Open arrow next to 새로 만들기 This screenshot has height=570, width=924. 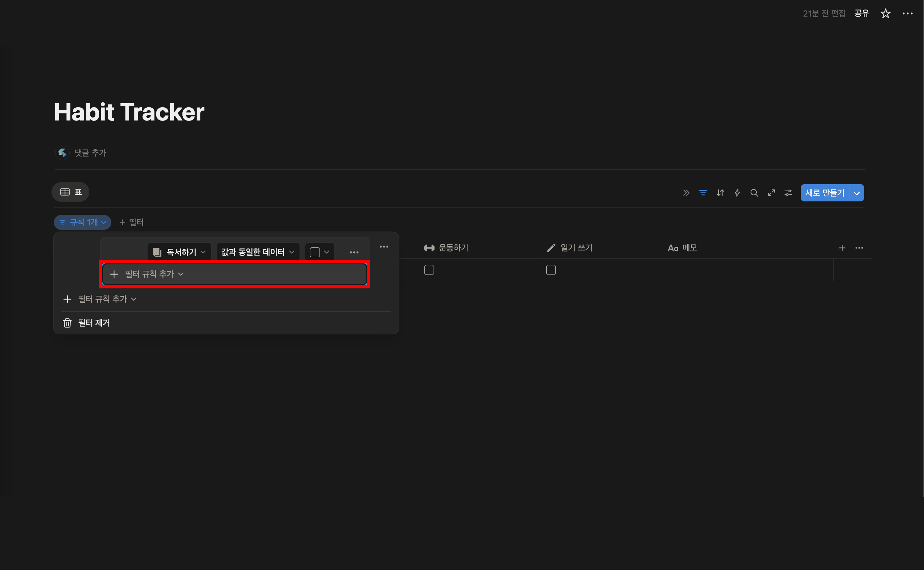[857, 193]
